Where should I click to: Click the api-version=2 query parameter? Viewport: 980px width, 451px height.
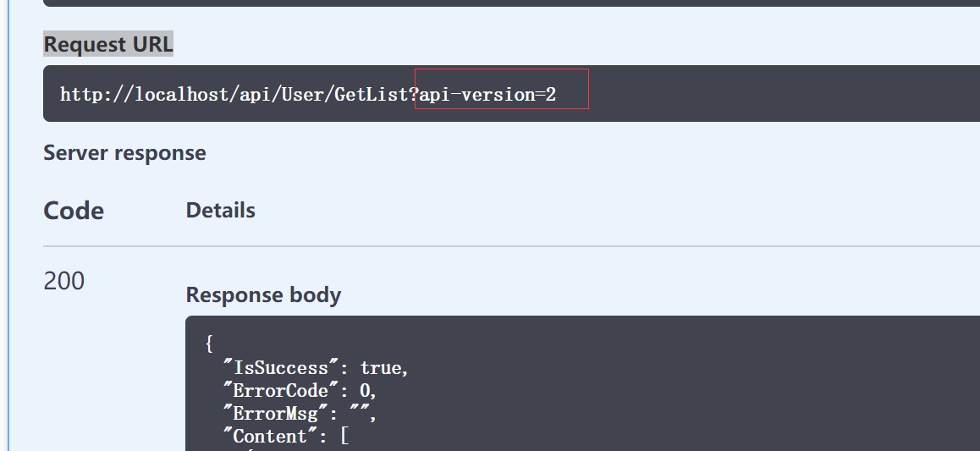point(488,94)
